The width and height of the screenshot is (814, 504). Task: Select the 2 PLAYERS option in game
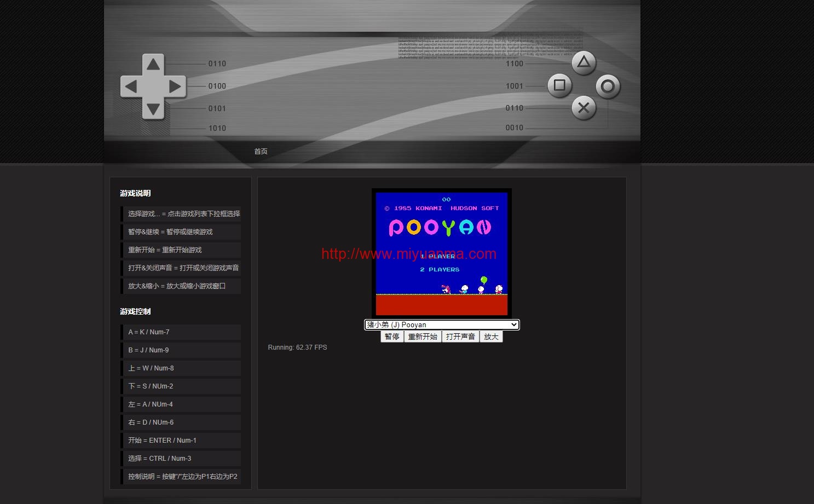coord(440,269)
